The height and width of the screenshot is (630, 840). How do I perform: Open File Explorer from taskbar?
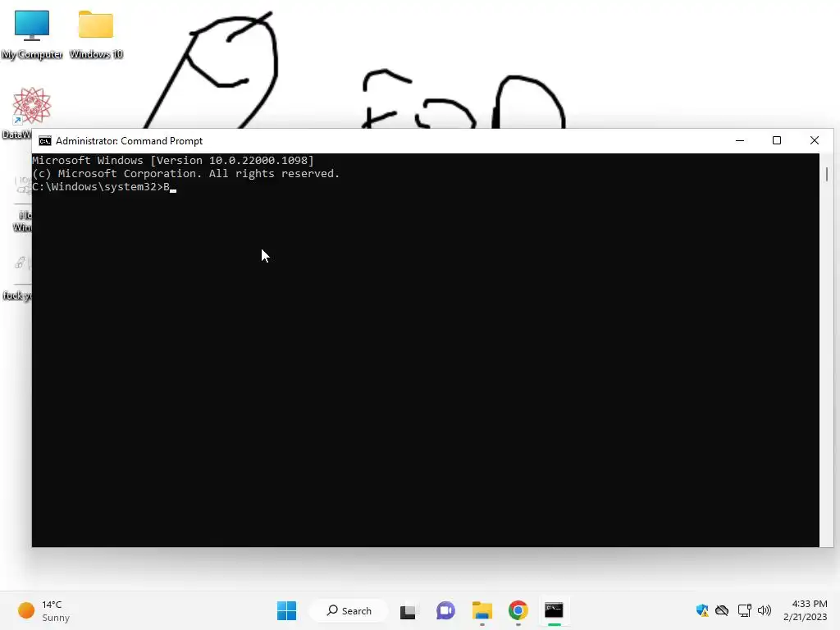(x=482, y=610)
